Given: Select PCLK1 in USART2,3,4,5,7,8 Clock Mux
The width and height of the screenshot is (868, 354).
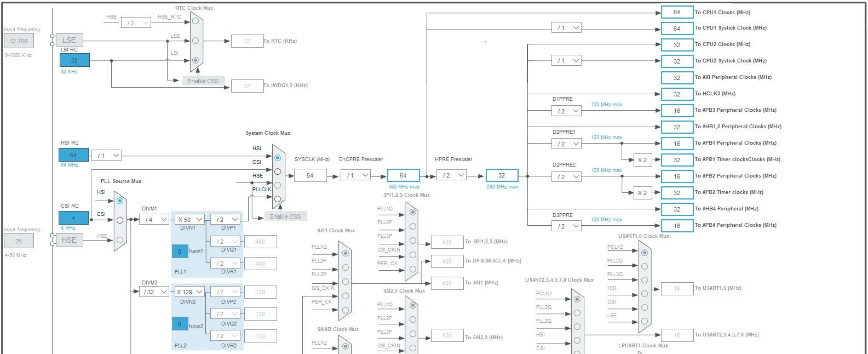Looking at the screenshot, I should coord(577,299).
